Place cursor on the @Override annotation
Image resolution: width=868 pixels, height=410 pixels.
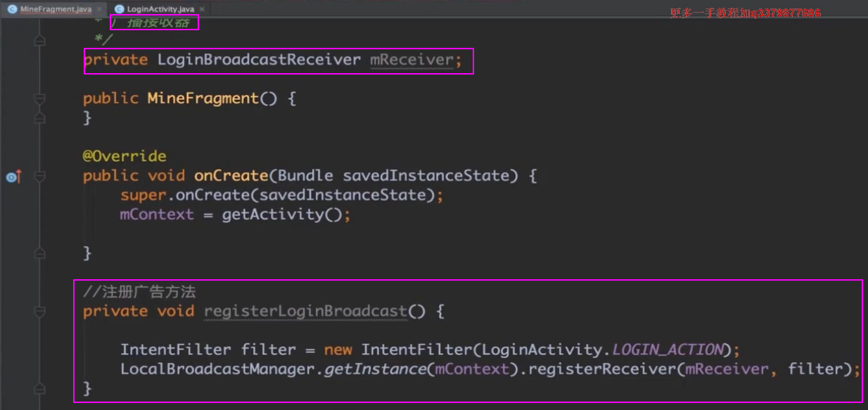click(125, 156)
